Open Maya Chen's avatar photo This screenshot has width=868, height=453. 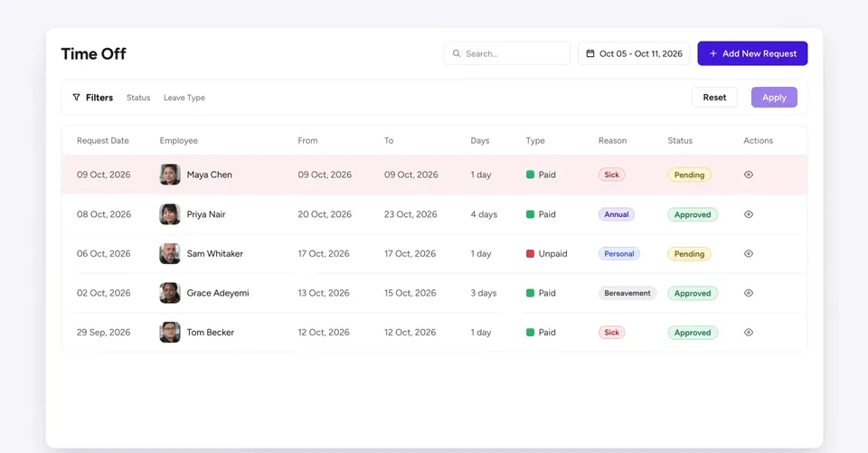[170, 175]
